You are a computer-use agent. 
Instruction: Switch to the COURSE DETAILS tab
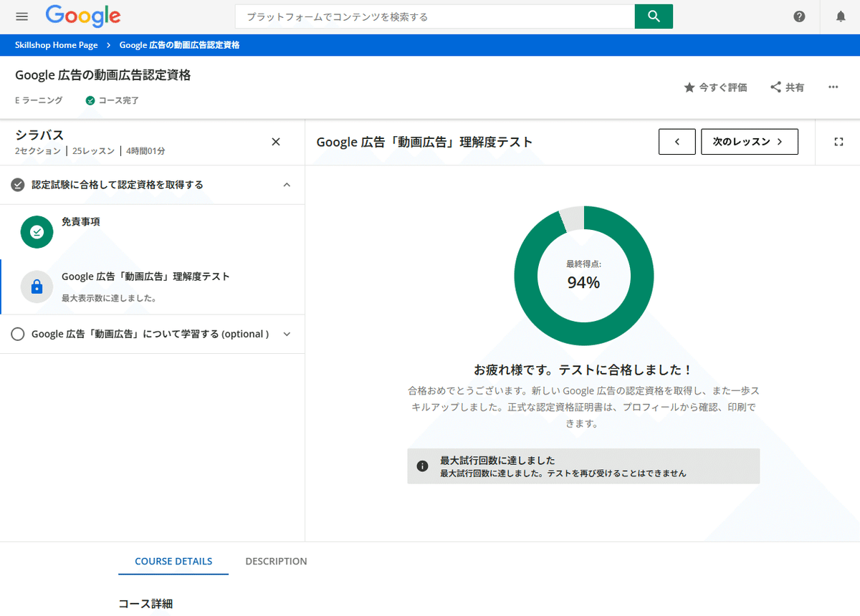tap(173, 562)
